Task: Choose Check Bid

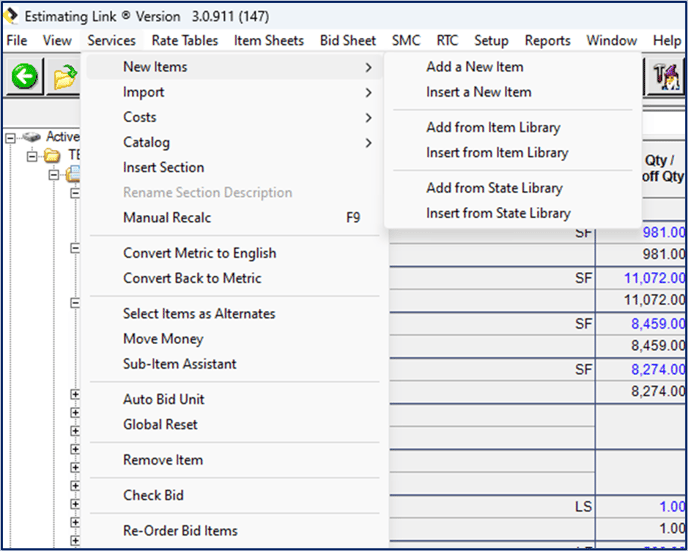Action: (x=234, y=495)
